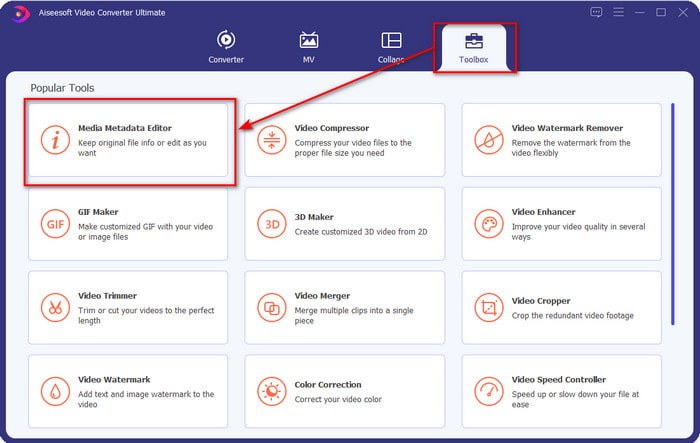
Task: Open the 3D Maker icon
Action: tap(271, 224)
